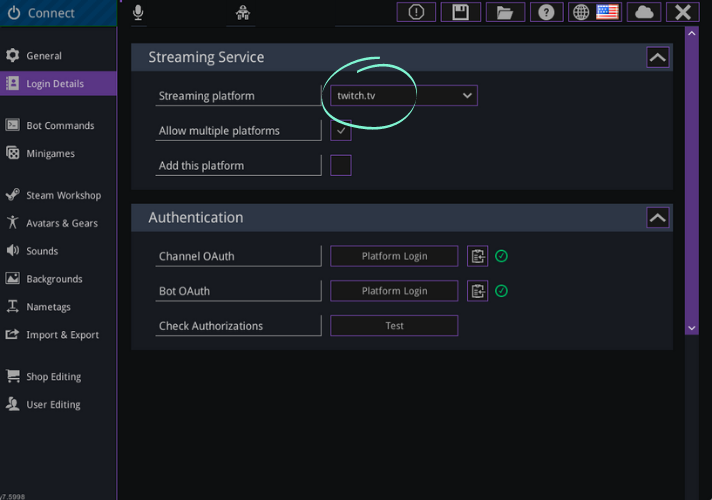Click the scrollbar down arrow
The width and height of the screenshot is (712, 500).
(x=692, y=328)
